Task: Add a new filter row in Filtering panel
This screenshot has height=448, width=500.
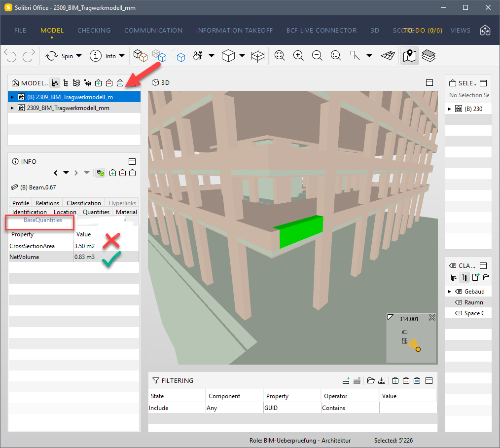Action: [346, 380]
